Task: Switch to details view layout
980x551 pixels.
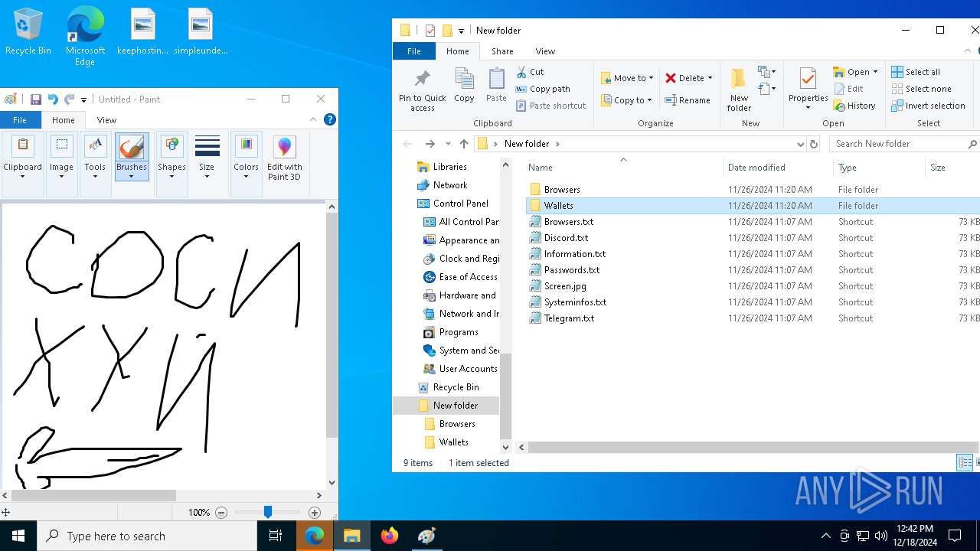Action: pos(965,462)
